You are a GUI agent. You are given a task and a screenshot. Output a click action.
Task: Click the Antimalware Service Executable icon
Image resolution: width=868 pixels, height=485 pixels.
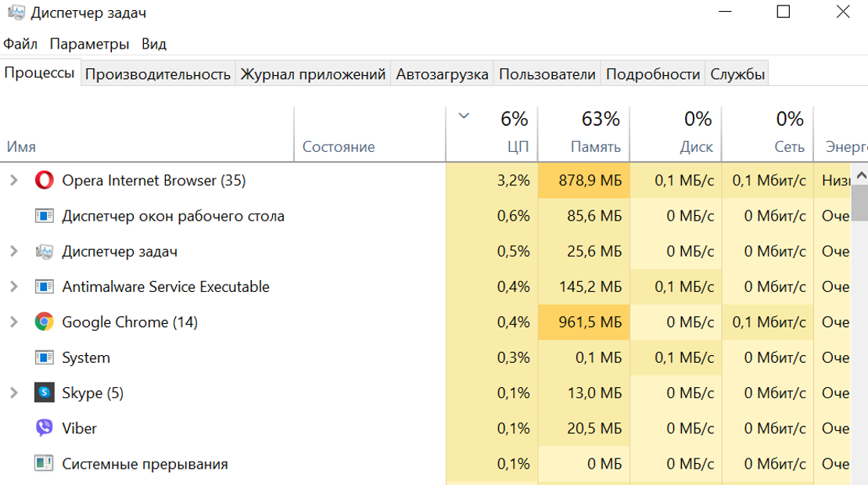click(x=45, y=287)
